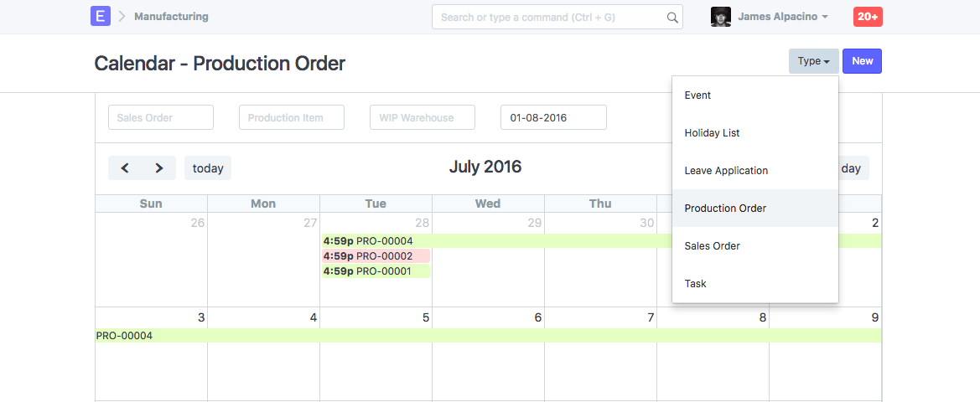Viewport: 980px width, 402px height.
Task: Choose Task from the Type menu
Action: click(695, 284)
